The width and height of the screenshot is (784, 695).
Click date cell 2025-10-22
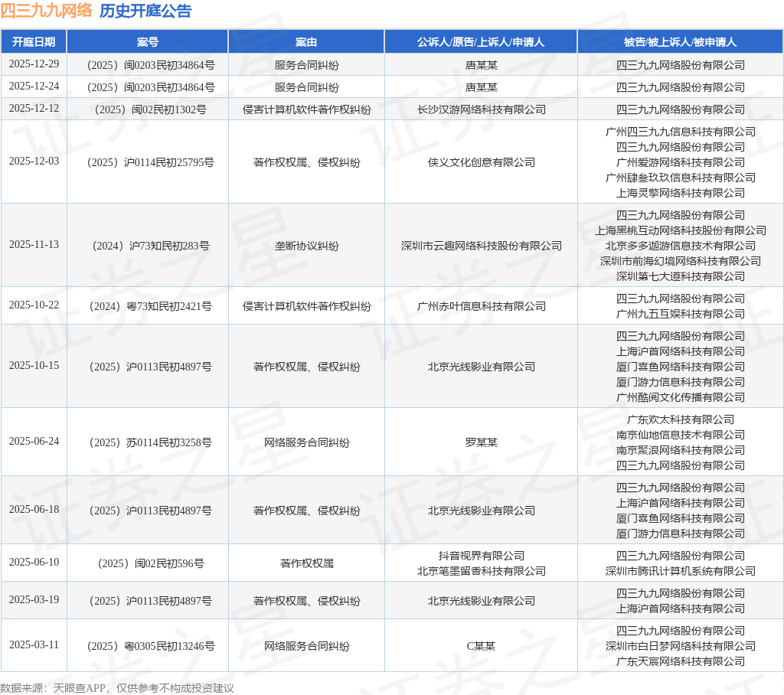(x=34, y=305)
